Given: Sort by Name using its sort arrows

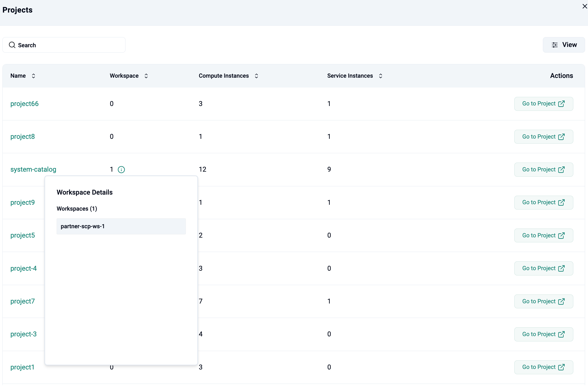Looking at the screenshot, I should point(33,76).
